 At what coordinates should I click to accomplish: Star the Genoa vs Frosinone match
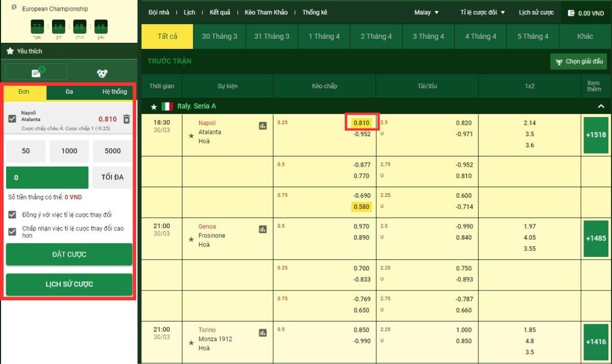tap(191, 239)
